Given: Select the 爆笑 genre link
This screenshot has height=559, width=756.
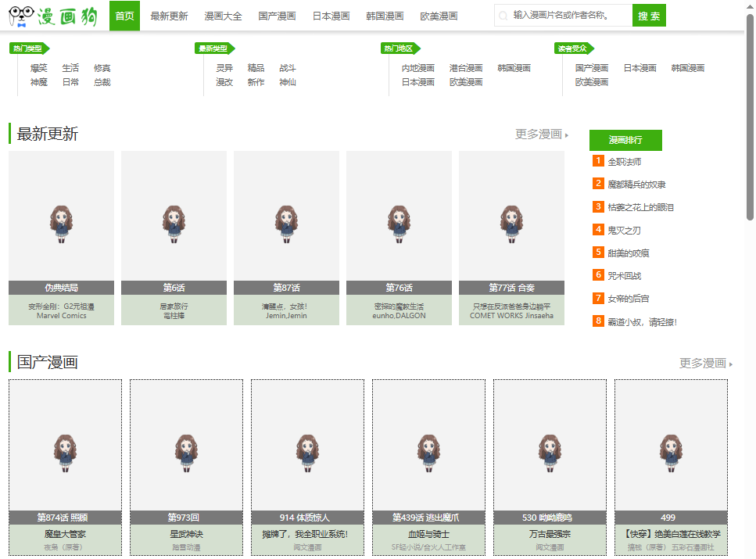Looking at the screenshot, I should 39,68.
